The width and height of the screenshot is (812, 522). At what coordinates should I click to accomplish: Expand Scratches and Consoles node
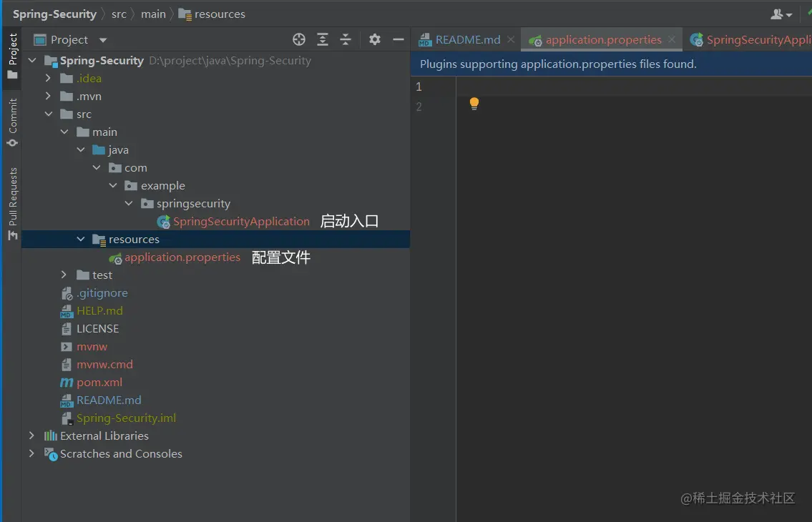tap(31, 453)
